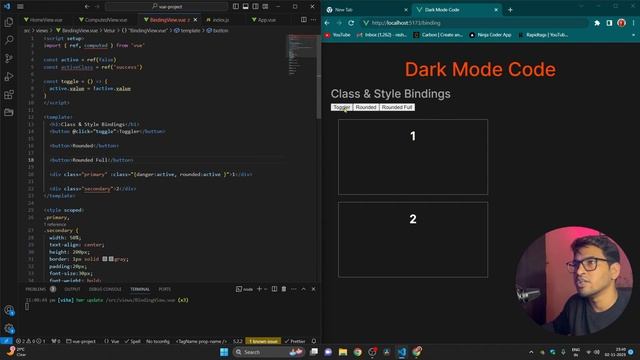Create a new terminal with plus icon
640x360 pixels.
coord(259,289)
